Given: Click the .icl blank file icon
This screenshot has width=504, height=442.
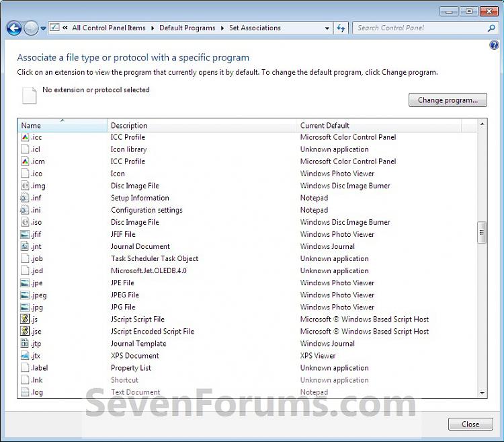Looking at the screenshot, I should (25, 149).
